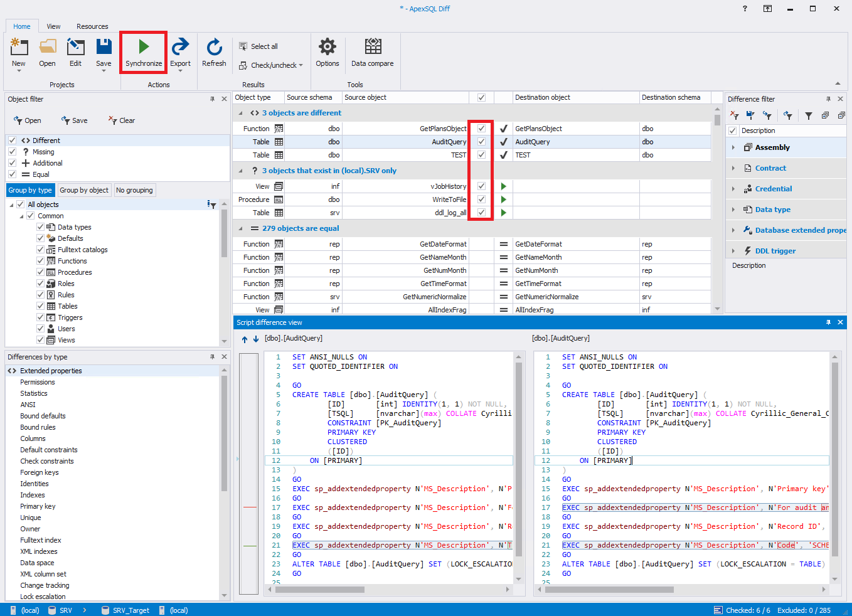This screenshot has width=852, height=616.
Task: Expand the Assembly filter node
Action: [733, 147]
